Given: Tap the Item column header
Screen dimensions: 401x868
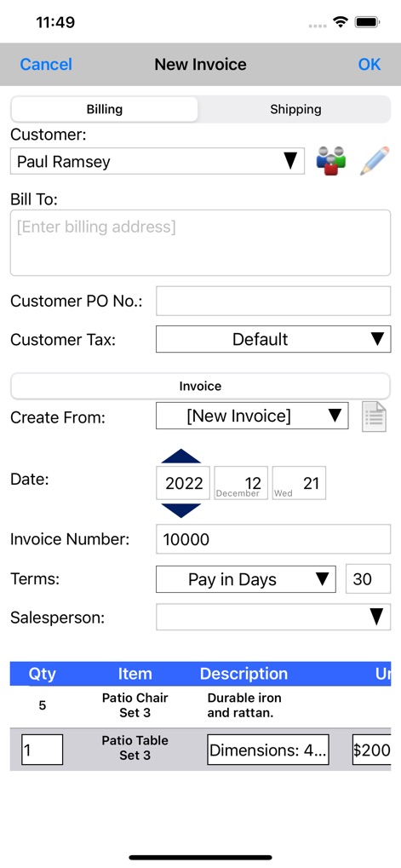Looking at the screenshot, I should tap(135, 673).
